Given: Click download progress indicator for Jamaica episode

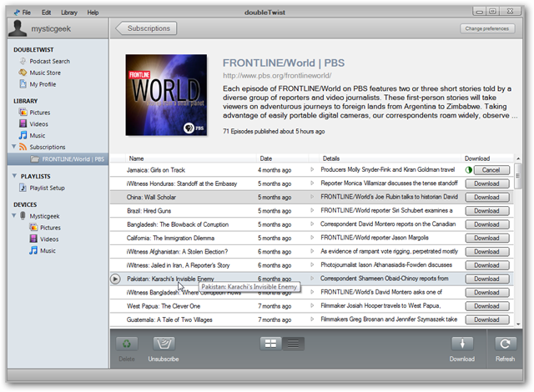Looking at the screenshot, I should [x=469, y=170].
